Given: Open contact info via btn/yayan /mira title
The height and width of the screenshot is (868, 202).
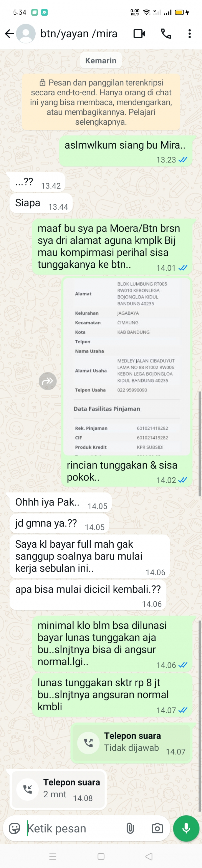Looking at the screenshot, I should coord(79,33).
